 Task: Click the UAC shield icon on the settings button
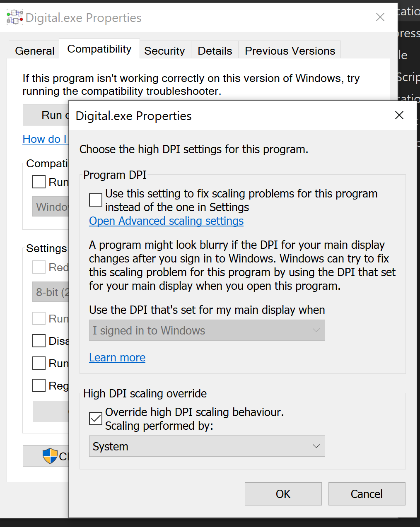tap(51, 456)
